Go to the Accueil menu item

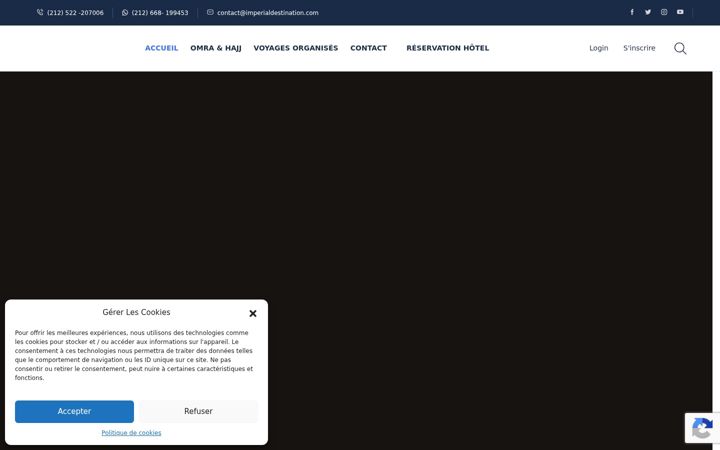[161, 48]
